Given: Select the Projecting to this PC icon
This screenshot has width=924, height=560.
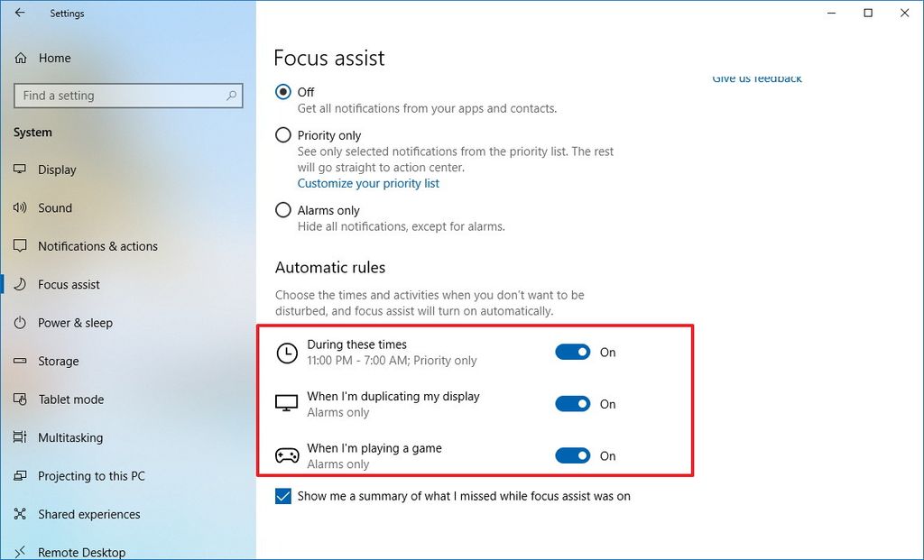Looking at the screenshot, I should coord(20,476).
